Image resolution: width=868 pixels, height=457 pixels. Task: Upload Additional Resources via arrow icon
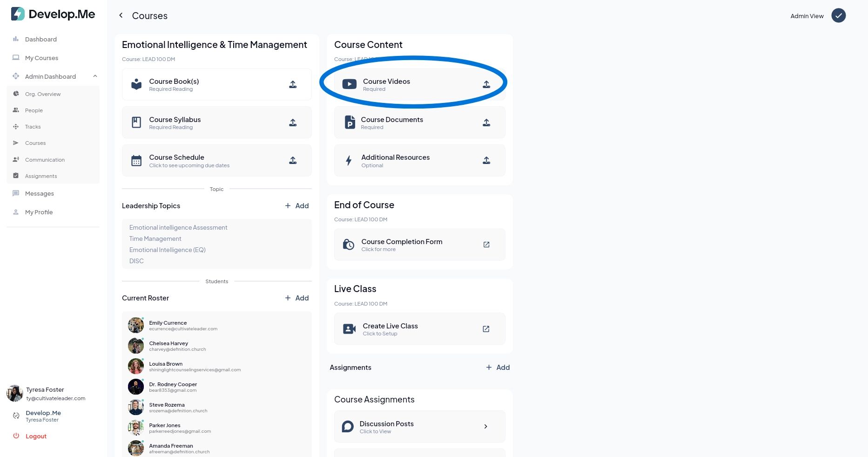(x=486, y=160)
